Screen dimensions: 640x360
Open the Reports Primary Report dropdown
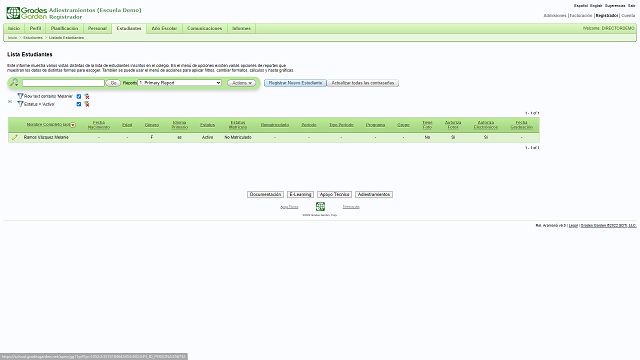click(x=180, y=83)
